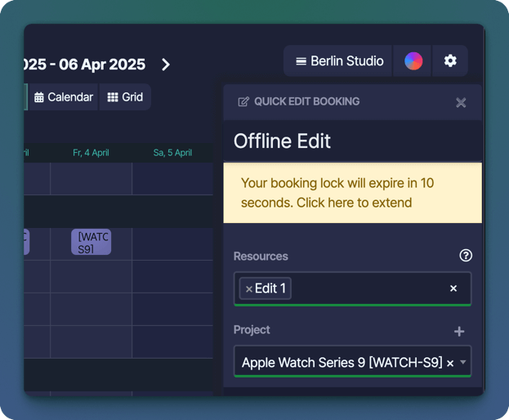Viewport: 509px width, 420px height.
Task: Click the Quick Edit Booking pencil icon
Action: tap(243, 101)
